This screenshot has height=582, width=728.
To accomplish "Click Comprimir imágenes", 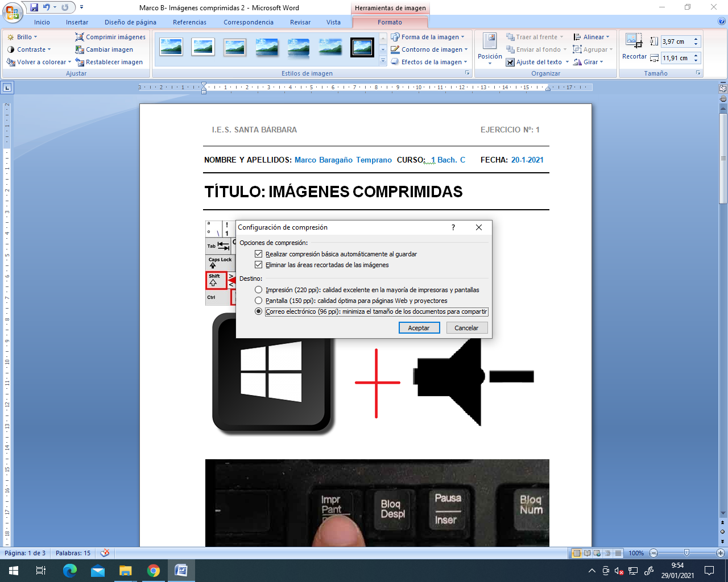I will [110, 37].
